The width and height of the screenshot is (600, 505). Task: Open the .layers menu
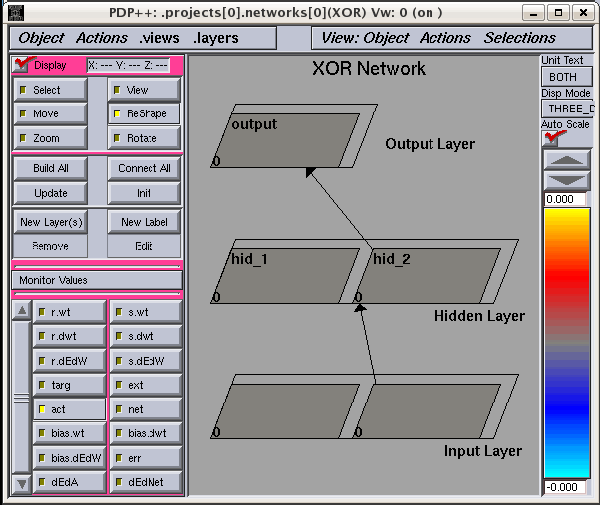(x=217, y=38)
